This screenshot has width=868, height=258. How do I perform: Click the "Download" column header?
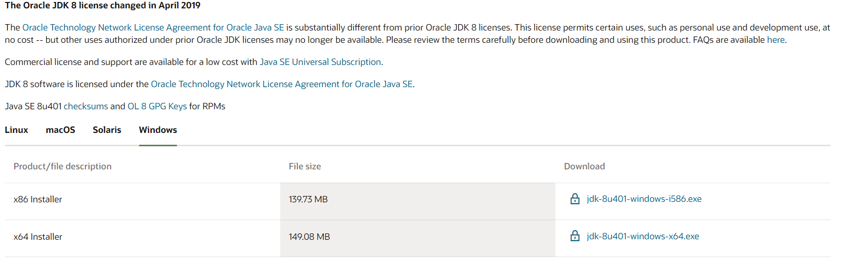(584, 166)
